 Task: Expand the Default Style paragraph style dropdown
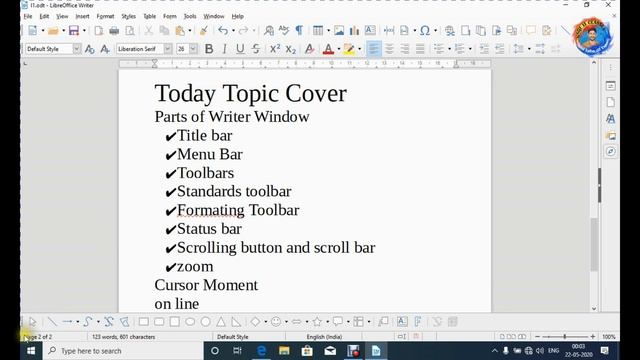point(77,49)
